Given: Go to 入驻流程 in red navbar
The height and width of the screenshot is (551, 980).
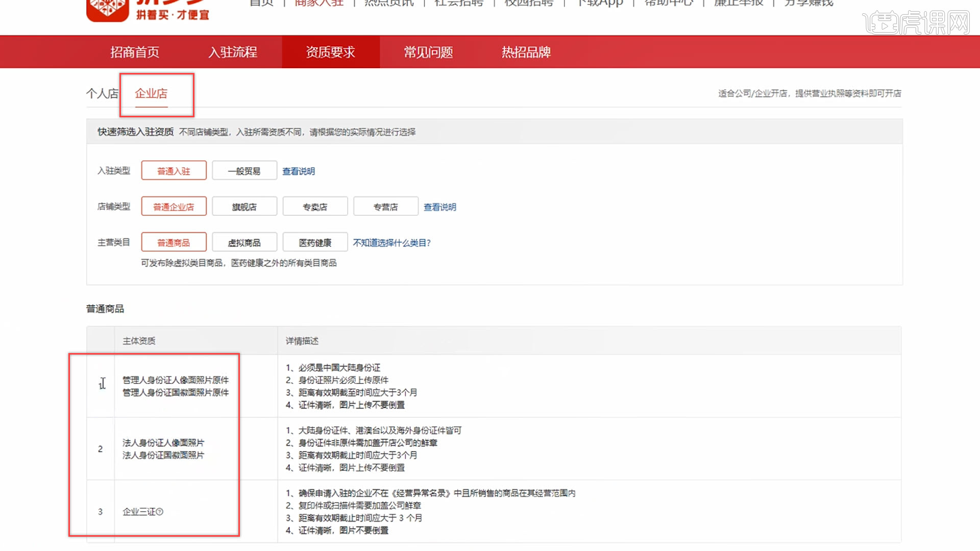Looking at the screenshot, I should coord(233,52).
